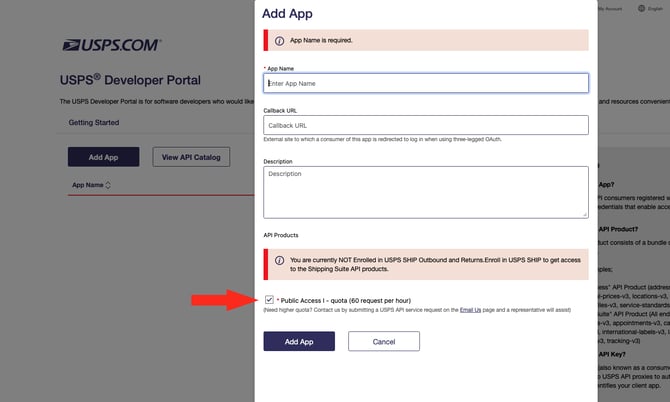Click the App Name sort arrows icon

click(108, 185)
